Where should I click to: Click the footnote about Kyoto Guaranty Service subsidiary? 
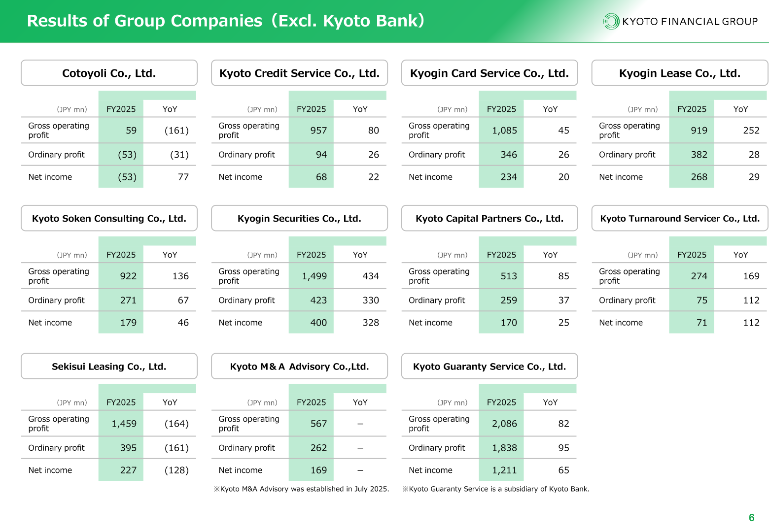point(496,489)
